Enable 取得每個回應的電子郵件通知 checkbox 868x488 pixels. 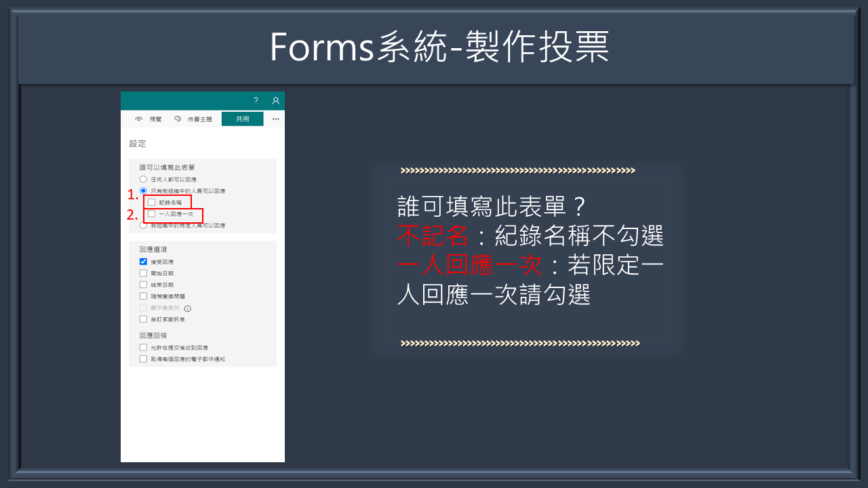pos(143,359)
